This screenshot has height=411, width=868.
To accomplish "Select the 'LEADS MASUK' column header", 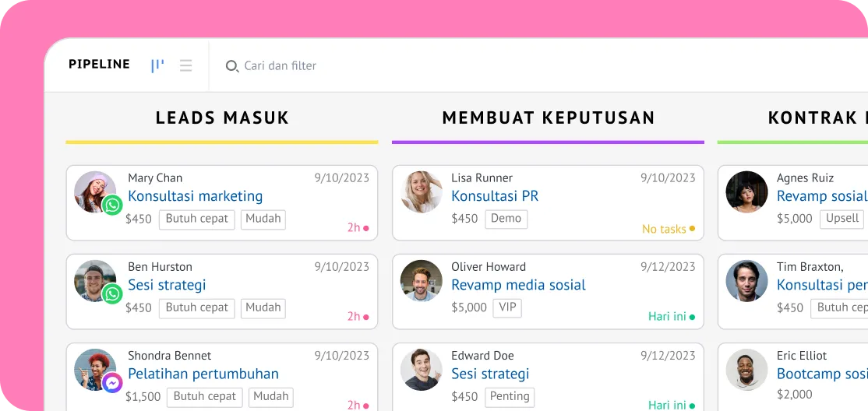I will 222,118.
